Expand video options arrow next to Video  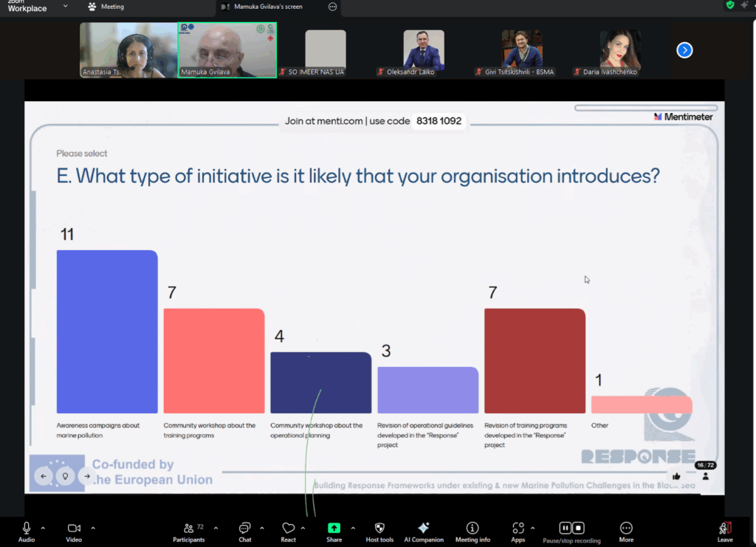point(93,528)
